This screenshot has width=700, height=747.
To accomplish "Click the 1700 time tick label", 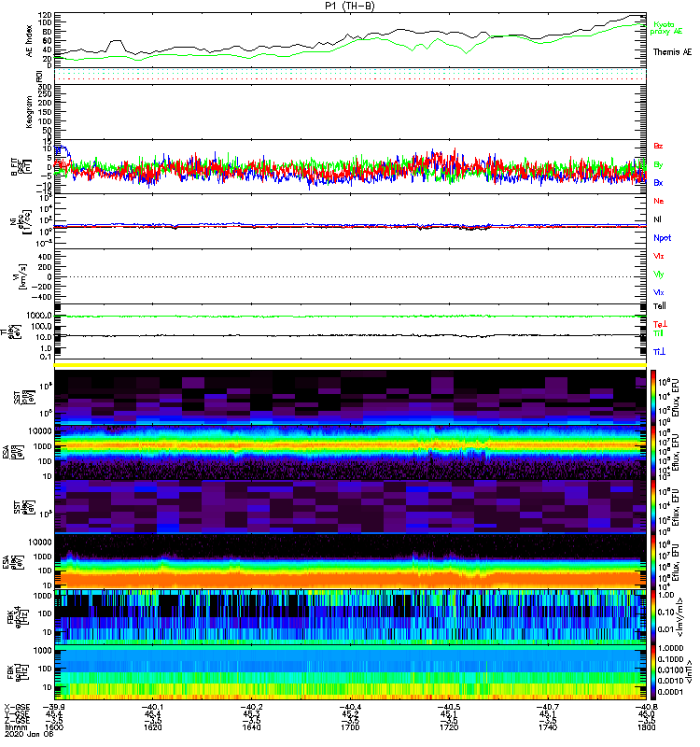I will click(x=350, y=727).
